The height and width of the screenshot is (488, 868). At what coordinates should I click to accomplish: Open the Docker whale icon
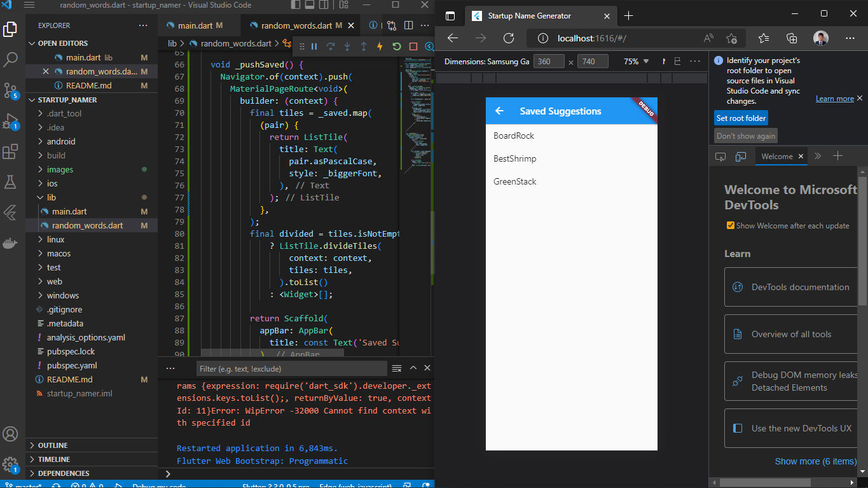click(10, 243)
